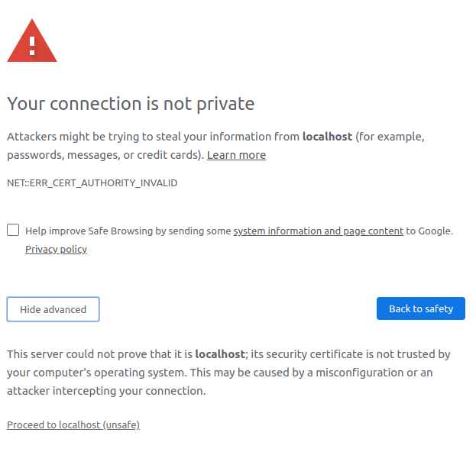Click the "attacker intercepting your connection" line
The width and height of the screenshot is (476, 452).
(x=106, y=391)
